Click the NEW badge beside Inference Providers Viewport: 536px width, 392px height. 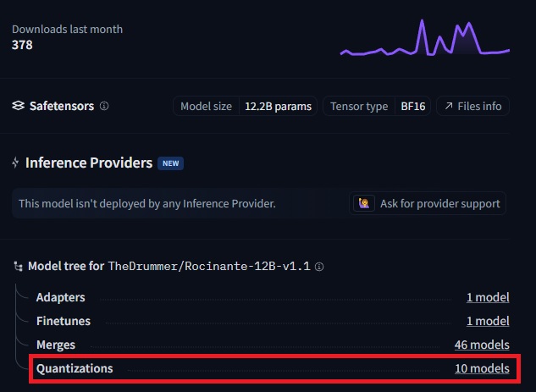[x=170, y=163]
